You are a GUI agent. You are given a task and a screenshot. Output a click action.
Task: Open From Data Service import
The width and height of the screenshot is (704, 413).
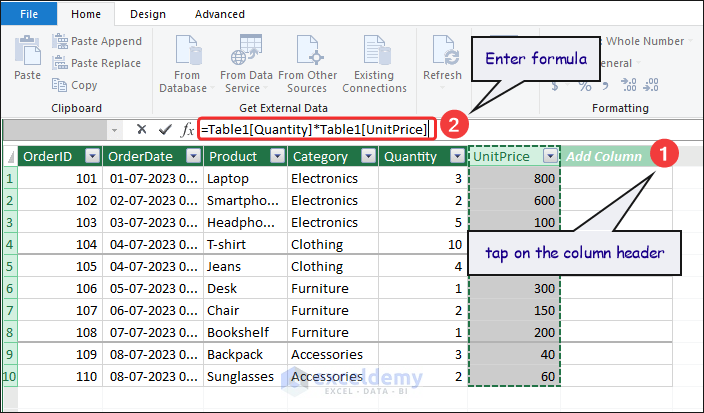coord(246,64)
